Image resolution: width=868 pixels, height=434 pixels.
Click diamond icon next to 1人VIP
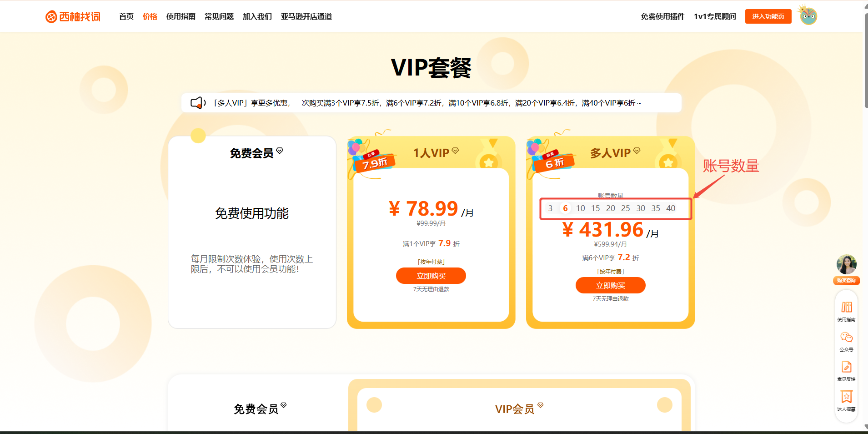coord(455,151)
